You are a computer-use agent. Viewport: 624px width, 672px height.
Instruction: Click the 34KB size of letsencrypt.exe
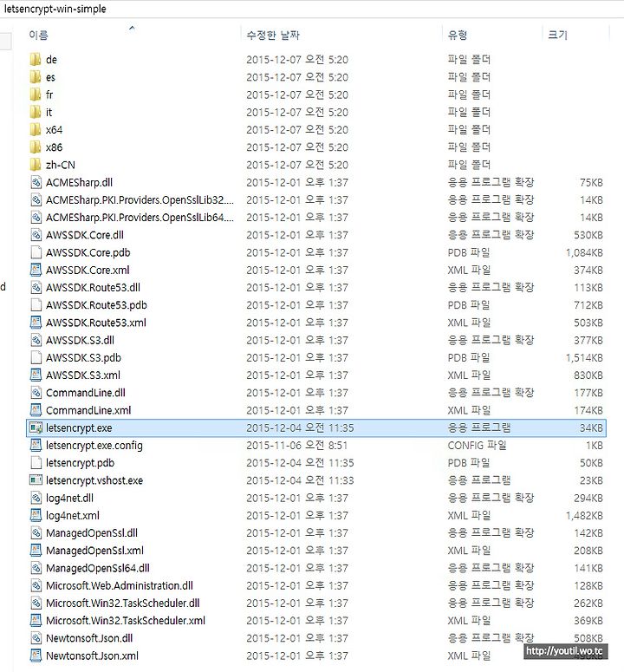pos(591,428)
